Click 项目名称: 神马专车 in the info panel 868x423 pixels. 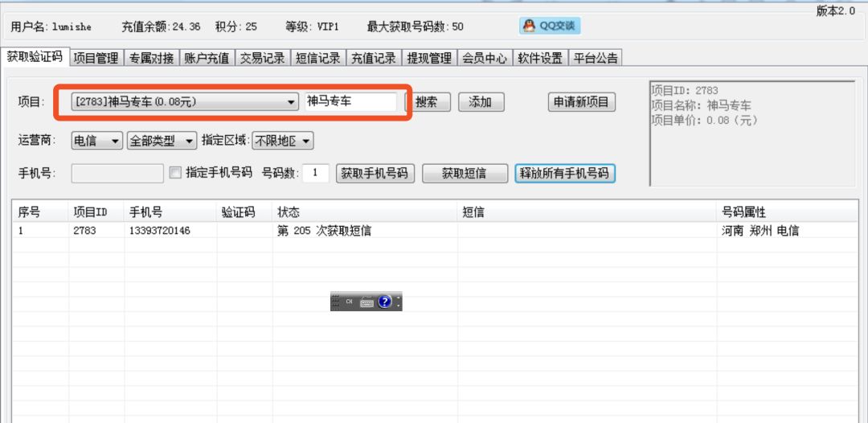[x=702, y=105]
